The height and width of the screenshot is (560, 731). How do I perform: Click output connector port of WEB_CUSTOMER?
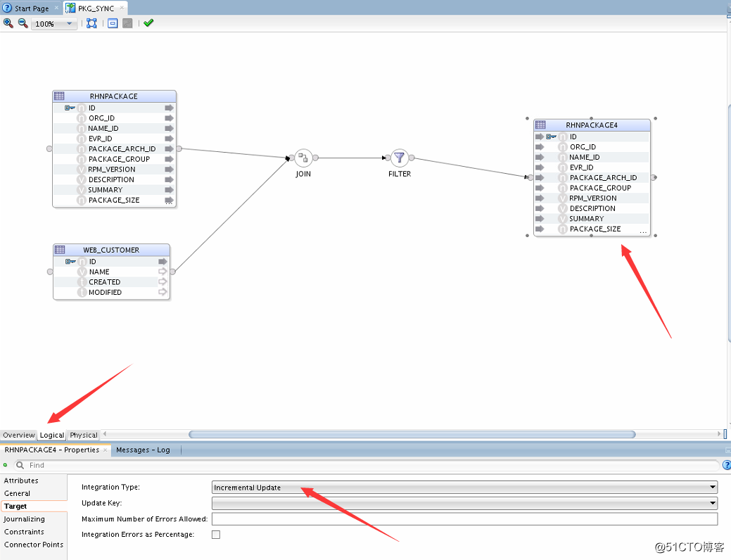(172, 272)
